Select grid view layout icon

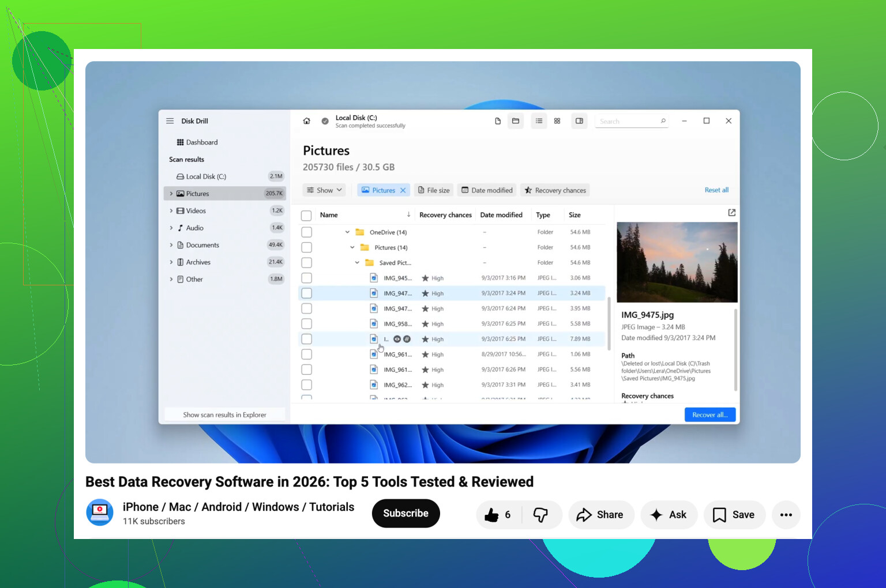pos(557,121)
